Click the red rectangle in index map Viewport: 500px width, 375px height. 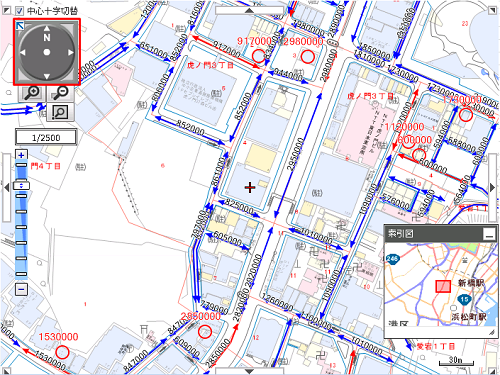(x=443, y=286)
